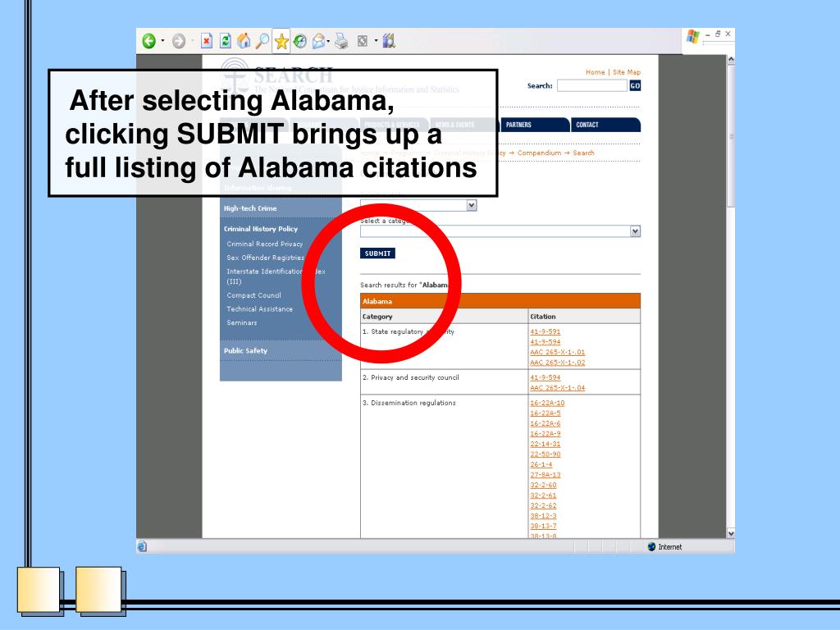Viewport: 840px width, 630px height.
Task: Open the Seminars sidebar link
Action: coord(242,323)
